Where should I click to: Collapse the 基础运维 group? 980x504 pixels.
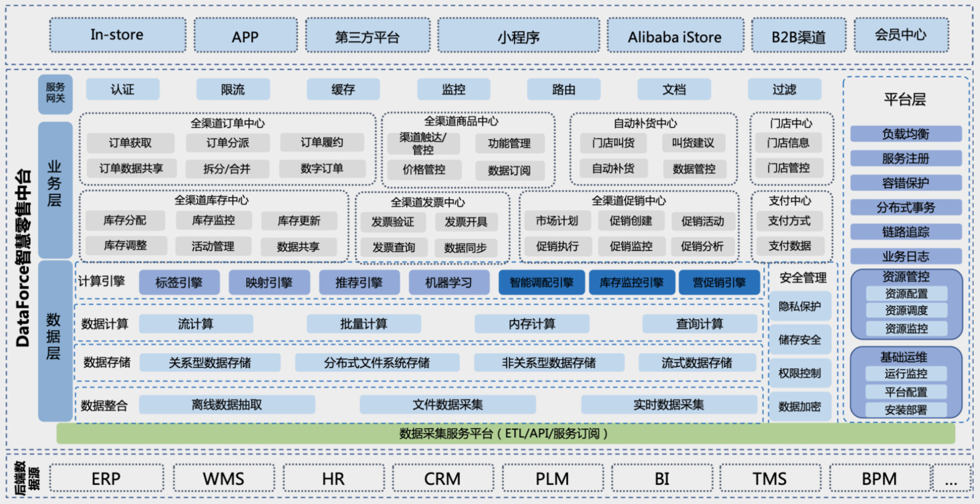(906, 357)
